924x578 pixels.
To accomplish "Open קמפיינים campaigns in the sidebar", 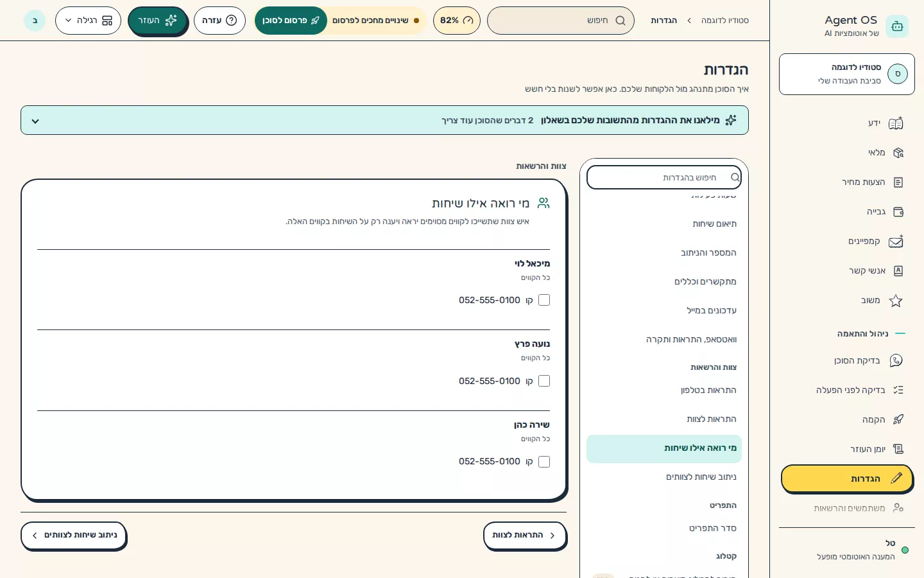I will (847, 241).
